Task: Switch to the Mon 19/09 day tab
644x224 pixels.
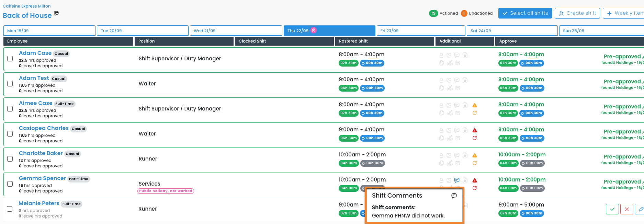Action: point(49,31)
